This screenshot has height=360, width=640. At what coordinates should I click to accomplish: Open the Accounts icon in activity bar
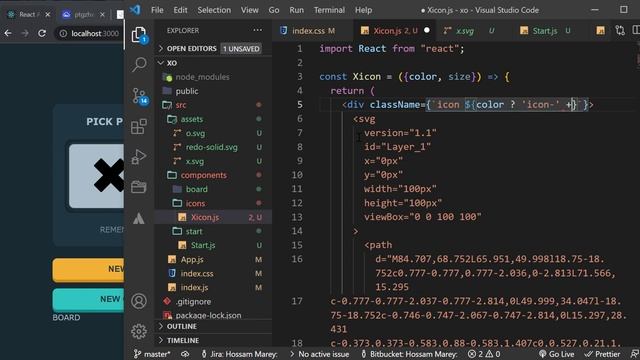click(139, 301)
